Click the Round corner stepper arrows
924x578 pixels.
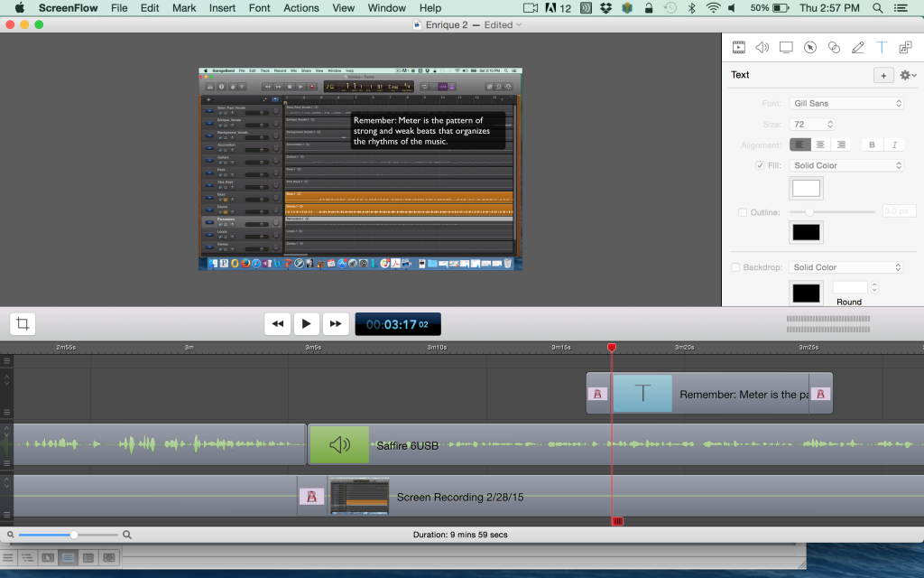point(874,287)
